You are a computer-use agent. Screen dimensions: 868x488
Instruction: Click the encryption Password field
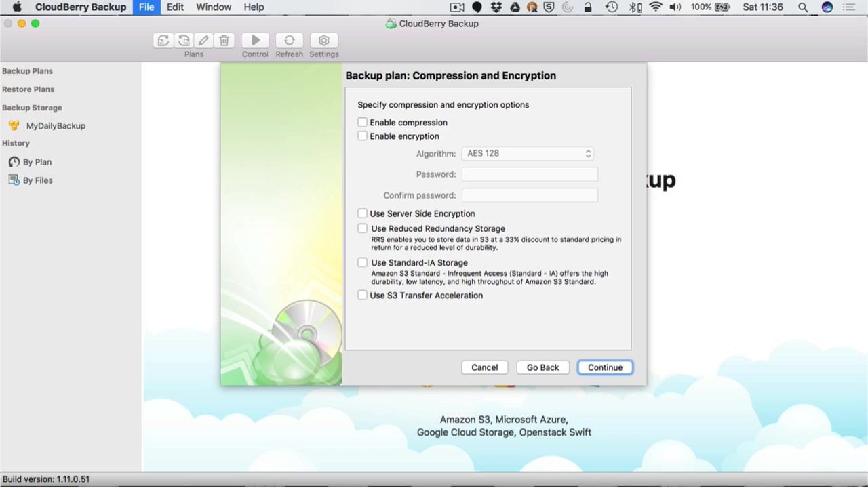(530, 174)
